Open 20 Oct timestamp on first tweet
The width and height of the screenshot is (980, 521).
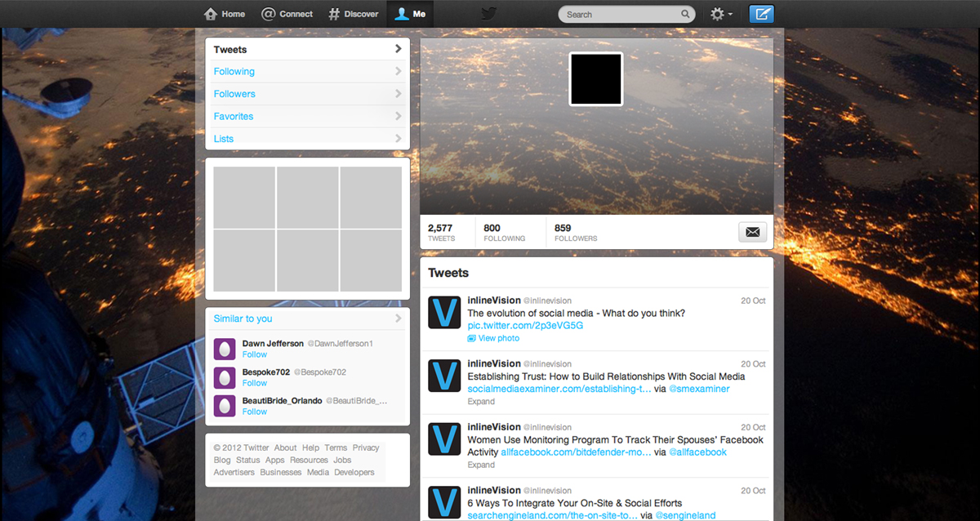click(753, 301)
